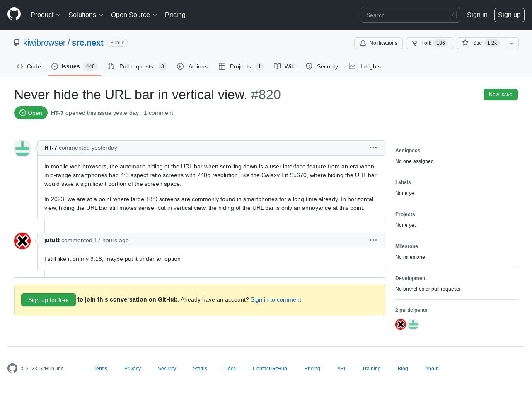
Task: Open the kiwibrowser owner link
Action: (44, 43)
